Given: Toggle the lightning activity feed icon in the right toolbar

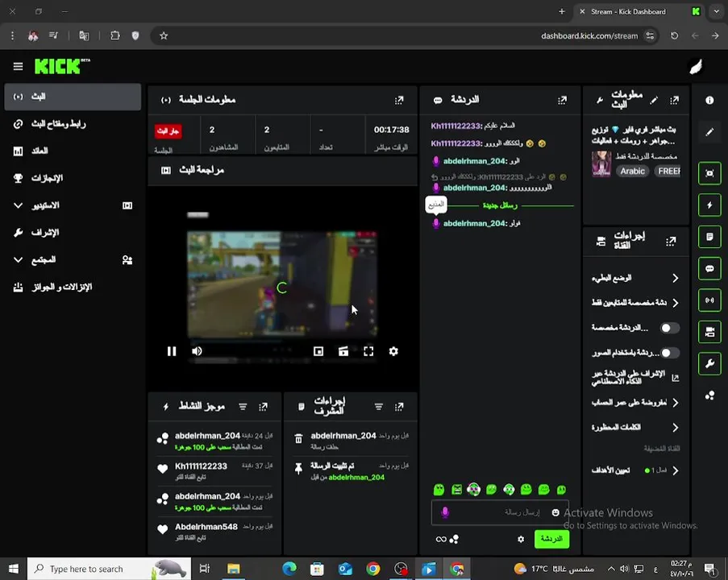Looking at the screenshot, I should (709, 205).
